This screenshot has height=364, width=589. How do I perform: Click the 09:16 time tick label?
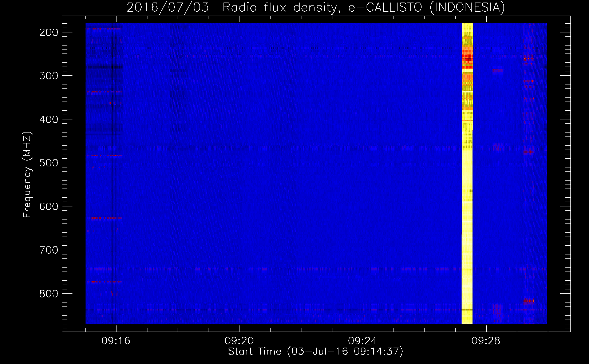pyautogui.click(x=116, y=341)
